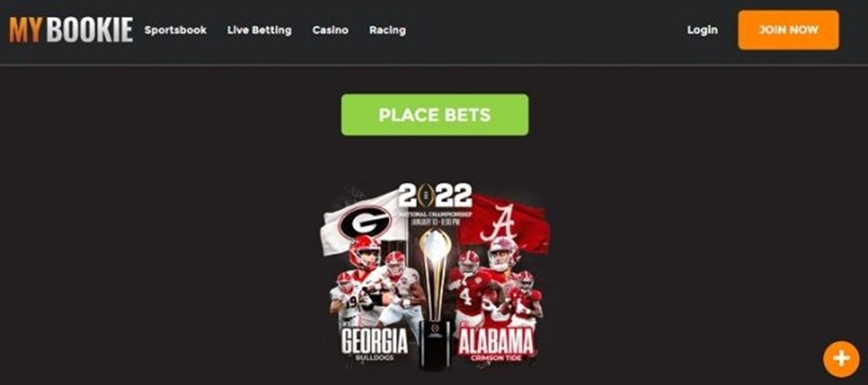Click the January 10 date text
Image resolution: width=868 pixels, height=385 pixels.
click(x=435, y=221)
